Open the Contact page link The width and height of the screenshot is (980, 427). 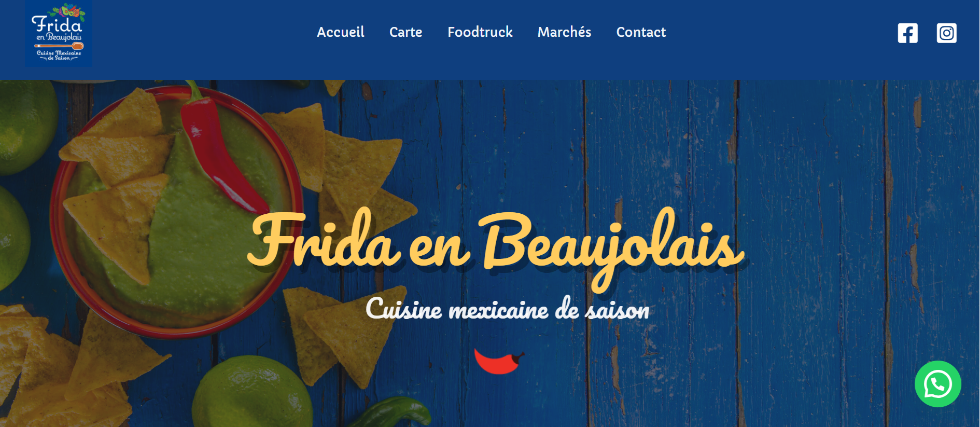[x=641, y=32]
